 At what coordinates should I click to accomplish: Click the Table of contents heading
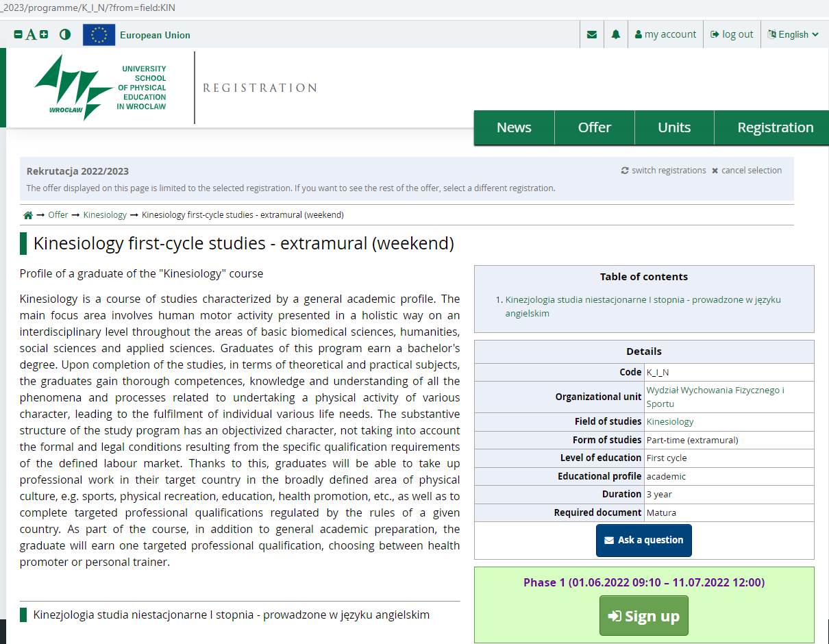click(644, 277)
